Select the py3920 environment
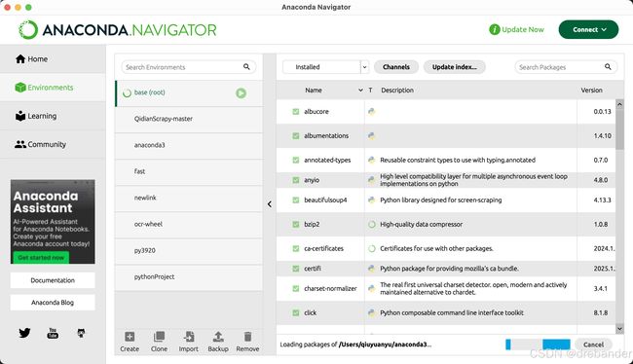 [189, 250]
